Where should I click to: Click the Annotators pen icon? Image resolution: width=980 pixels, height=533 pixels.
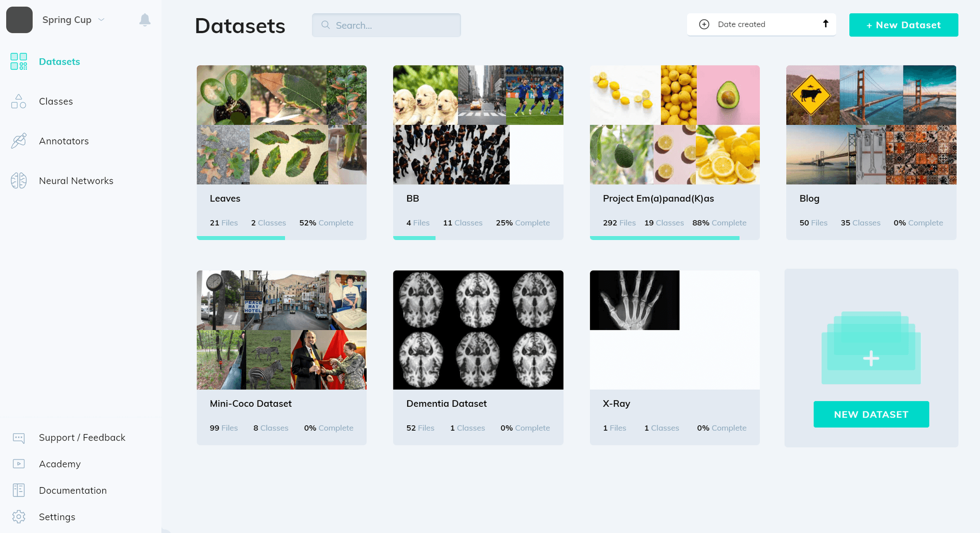pos(18,141)
